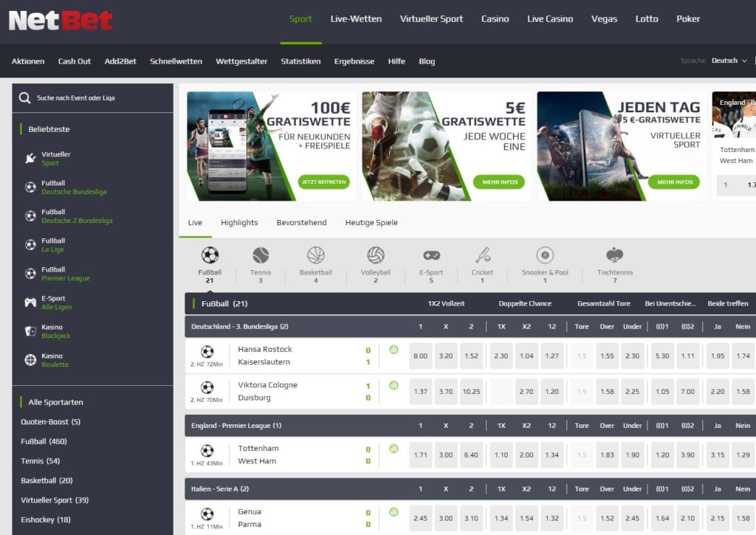Select odds 6.40 for West Ham win
This screenshot has height=535, width=756.
tap(471, 455)
